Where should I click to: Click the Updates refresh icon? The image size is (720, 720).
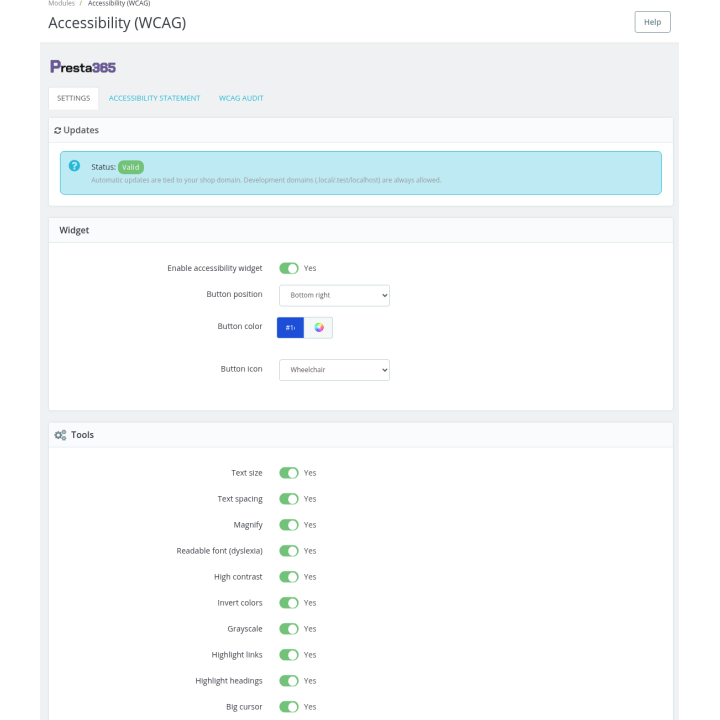(57, 130)
